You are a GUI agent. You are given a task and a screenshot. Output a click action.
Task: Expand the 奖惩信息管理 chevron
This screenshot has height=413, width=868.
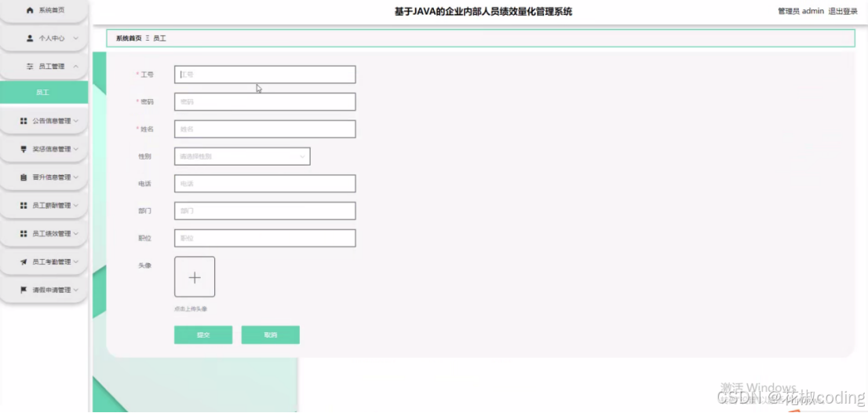[x=76, y=149]
